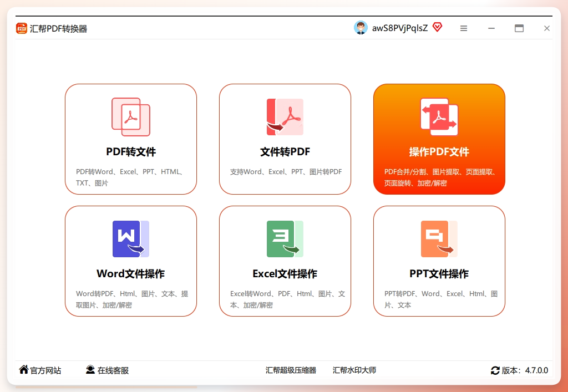Click the PPT文件操作 orange icon
Image resolution: width=568 pixels, height=392 pixels.
pyautogui.click(x=439, y=239)
